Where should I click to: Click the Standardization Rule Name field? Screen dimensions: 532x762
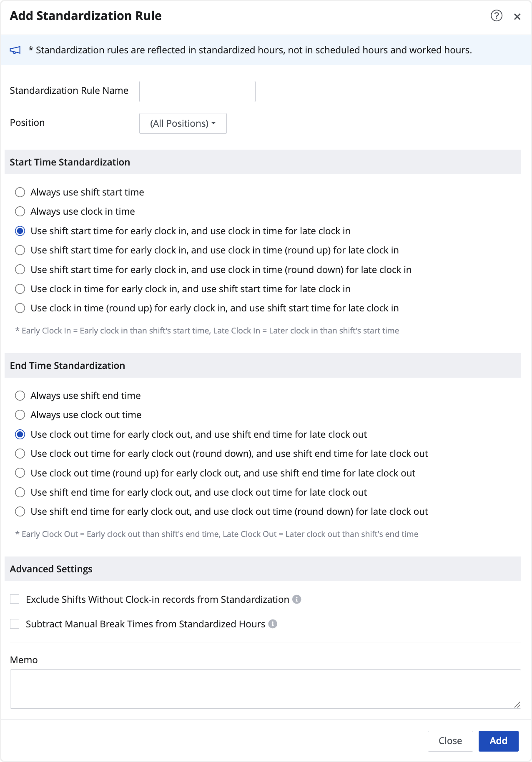[x=197, y=91]
